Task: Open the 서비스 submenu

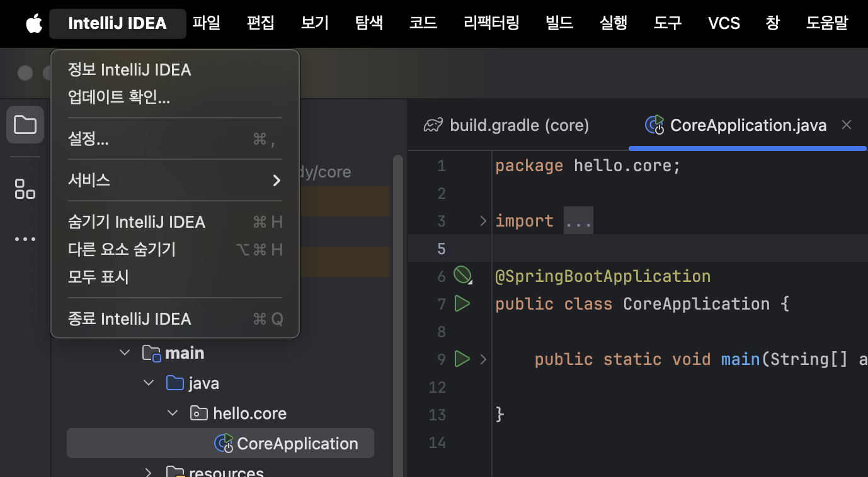Action: 174,181
